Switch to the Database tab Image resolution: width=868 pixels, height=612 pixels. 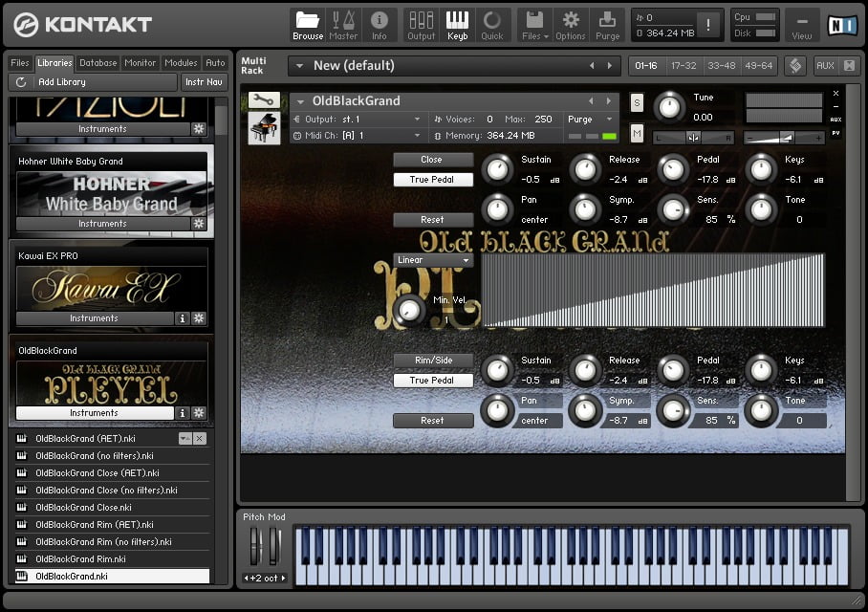[98, 62]
